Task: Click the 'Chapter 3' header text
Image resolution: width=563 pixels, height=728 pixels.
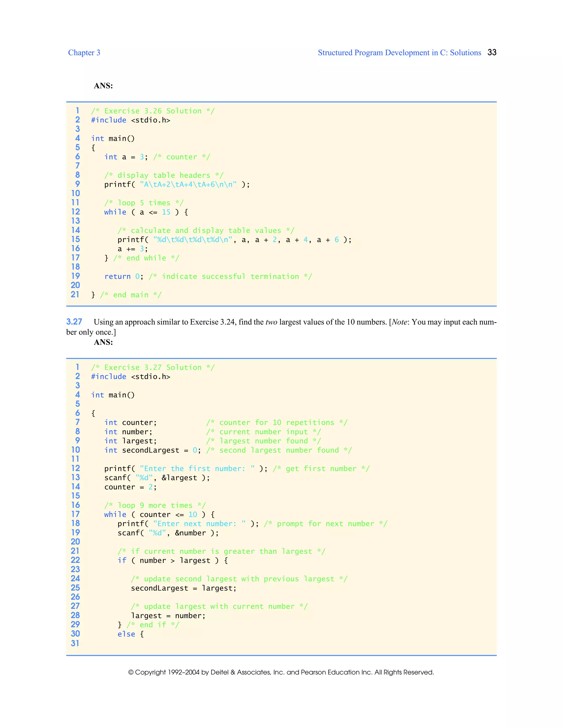Action: coord(84,53)
